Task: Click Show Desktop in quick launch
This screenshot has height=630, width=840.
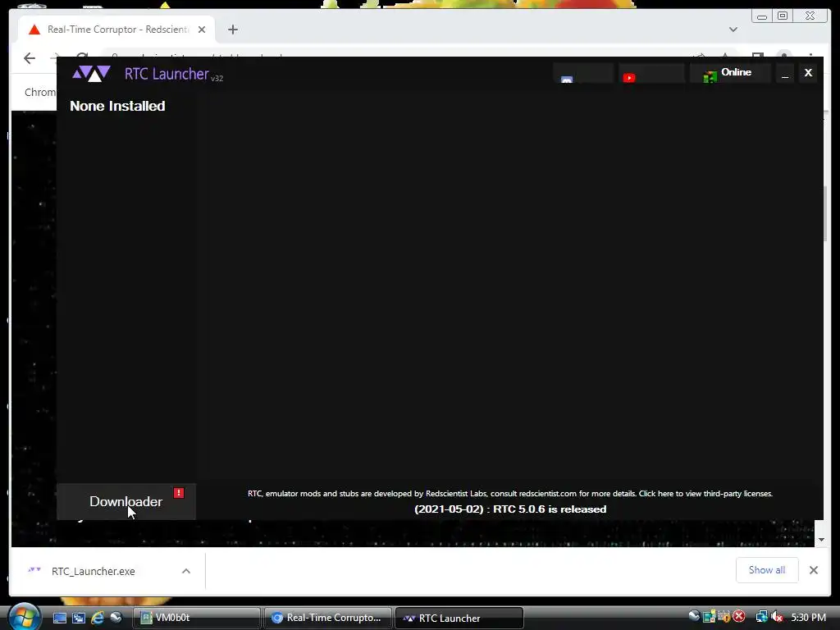Action: (59, 618)
